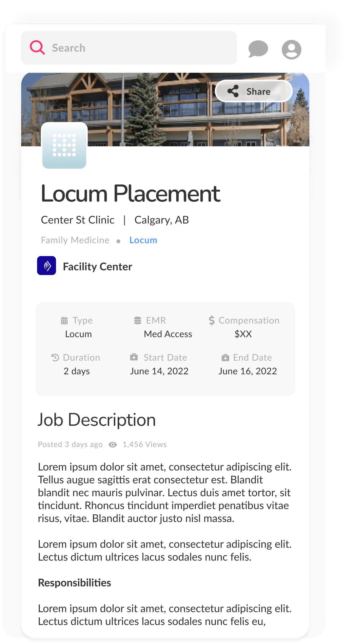Click the dollar sign Compensation icon

pos(212,320)
